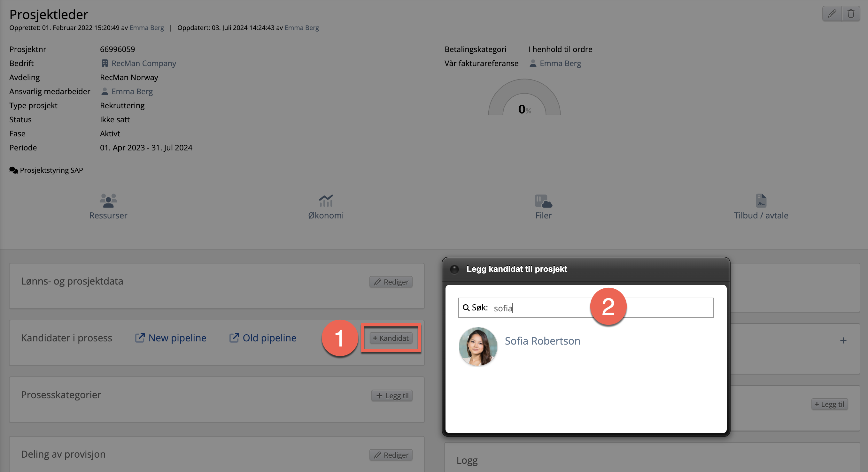
Task: Open the Økonomi chart icon
Action: pos(325,201)
